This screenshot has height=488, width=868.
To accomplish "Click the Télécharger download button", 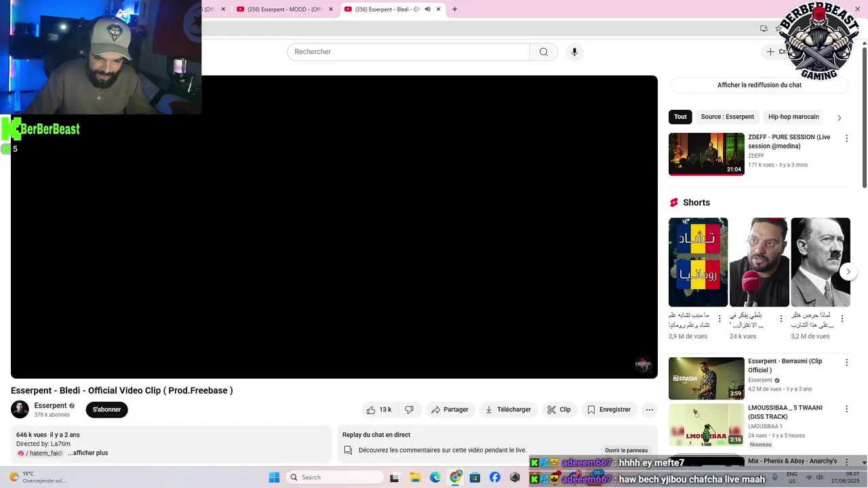I will coord(508,409).
